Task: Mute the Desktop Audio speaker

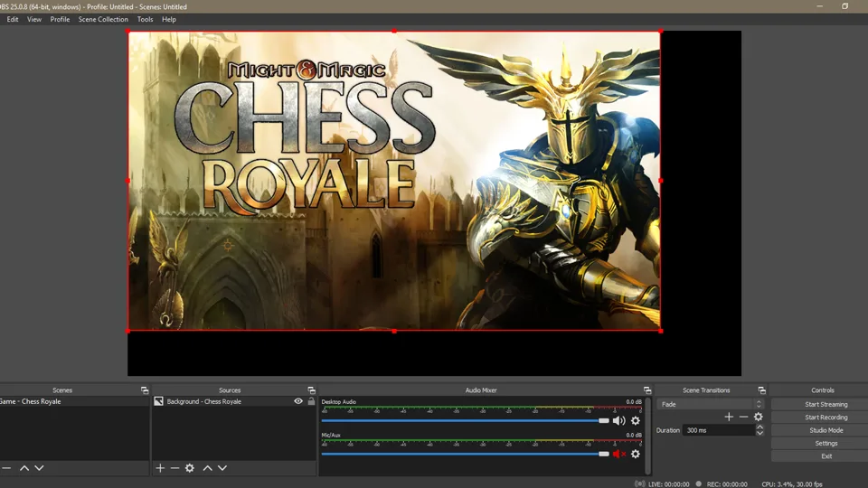Action: pos(618,420)
